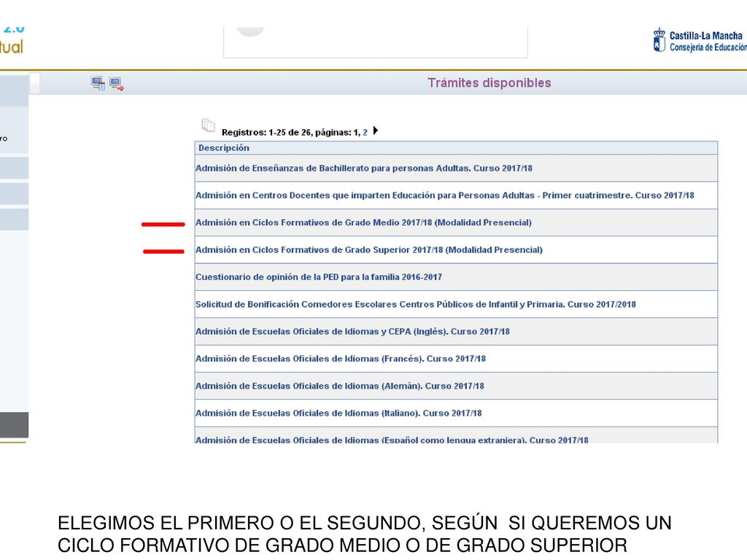Open Cuestionario de opinión de la PED
Screen dimensions: 747x560
(x=319, y=276)
